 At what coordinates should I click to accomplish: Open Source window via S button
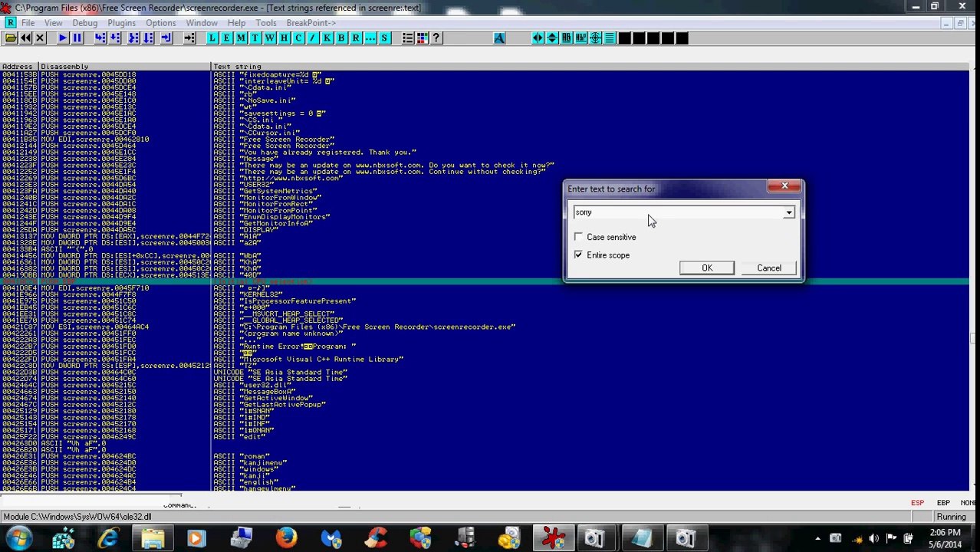385,38
